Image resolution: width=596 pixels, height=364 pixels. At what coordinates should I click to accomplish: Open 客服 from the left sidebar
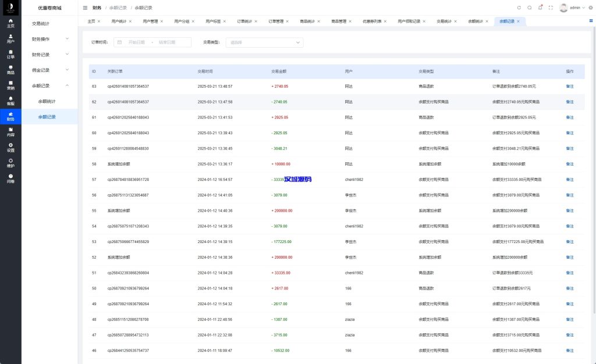coord(10,101)
